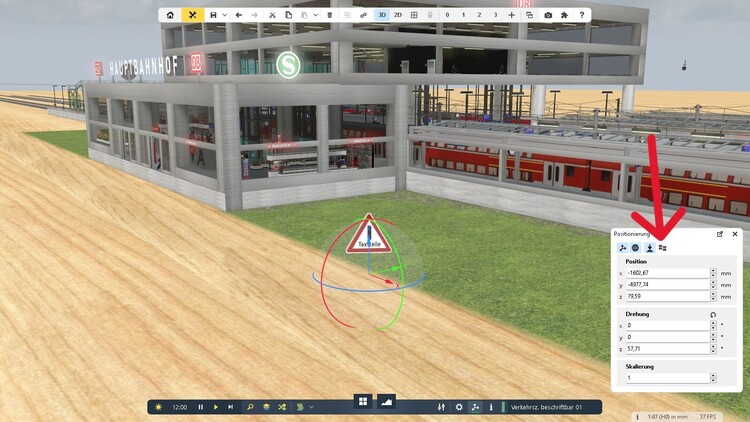Viewport: 750px width, 422px height.
Task: Click the Verkehrsz. beschriftbar 01 label
Action: click(x=546, y=407)
